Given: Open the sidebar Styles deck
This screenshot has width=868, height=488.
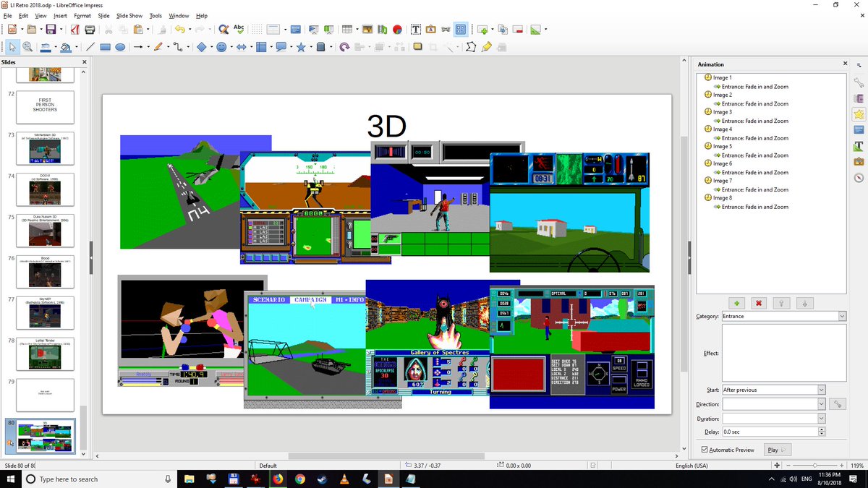Looking at the screenshot, I should pyautogui.click(x=859, y=146).
